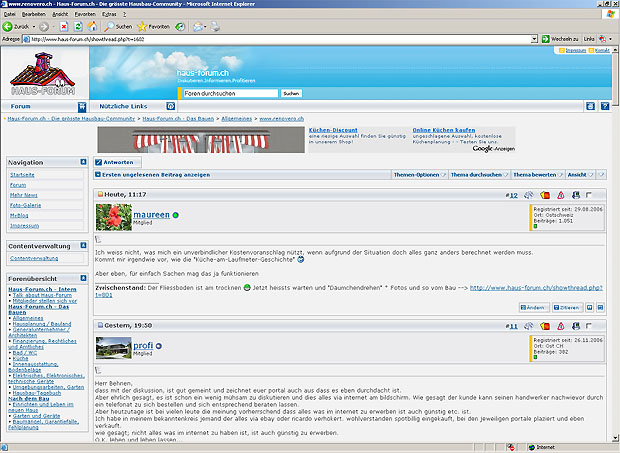Click into the Foren durchsuchen search field

tap(231, 93)
